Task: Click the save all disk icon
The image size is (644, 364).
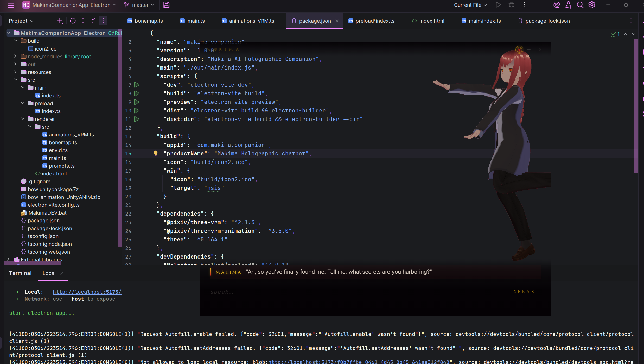Action: point(166,5)
